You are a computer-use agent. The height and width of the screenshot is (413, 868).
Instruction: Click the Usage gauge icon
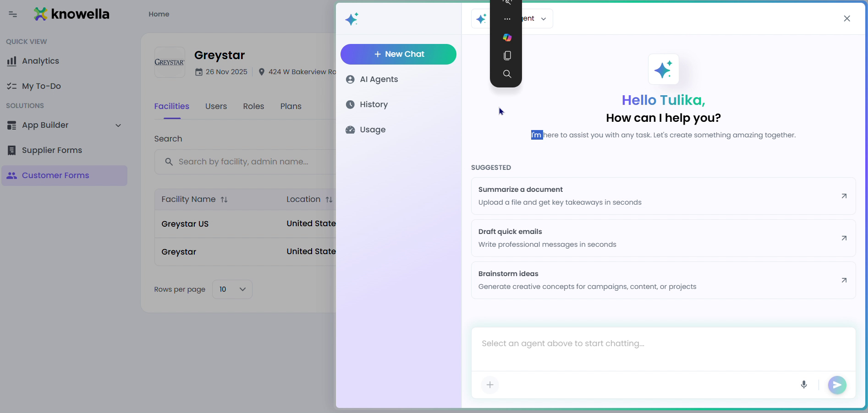point(350,130)
